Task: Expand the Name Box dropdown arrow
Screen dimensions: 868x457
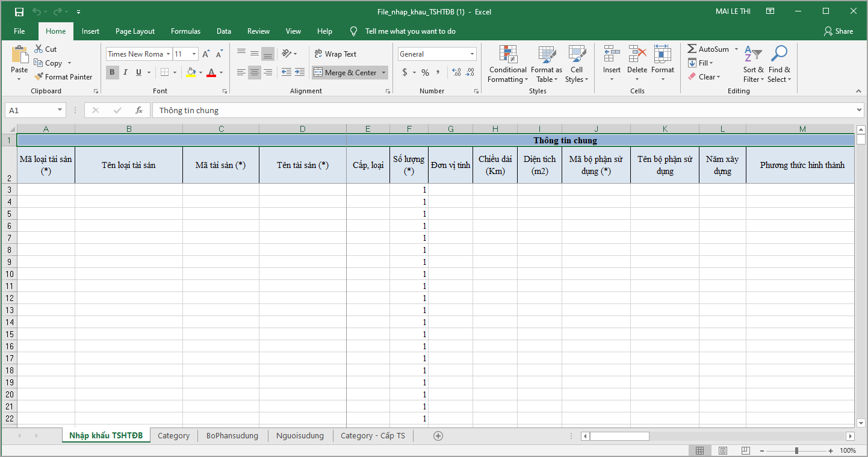Action: coord(60,110)
